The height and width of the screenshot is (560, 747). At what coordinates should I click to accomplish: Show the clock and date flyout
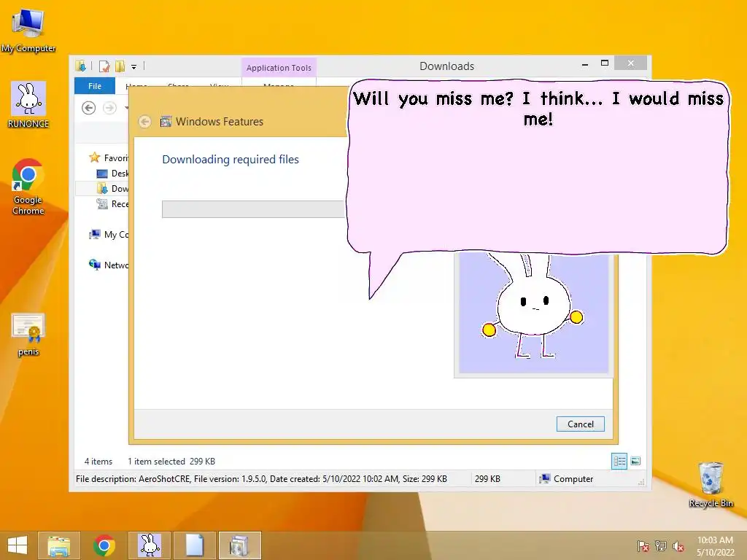click(x=715, y=545)
